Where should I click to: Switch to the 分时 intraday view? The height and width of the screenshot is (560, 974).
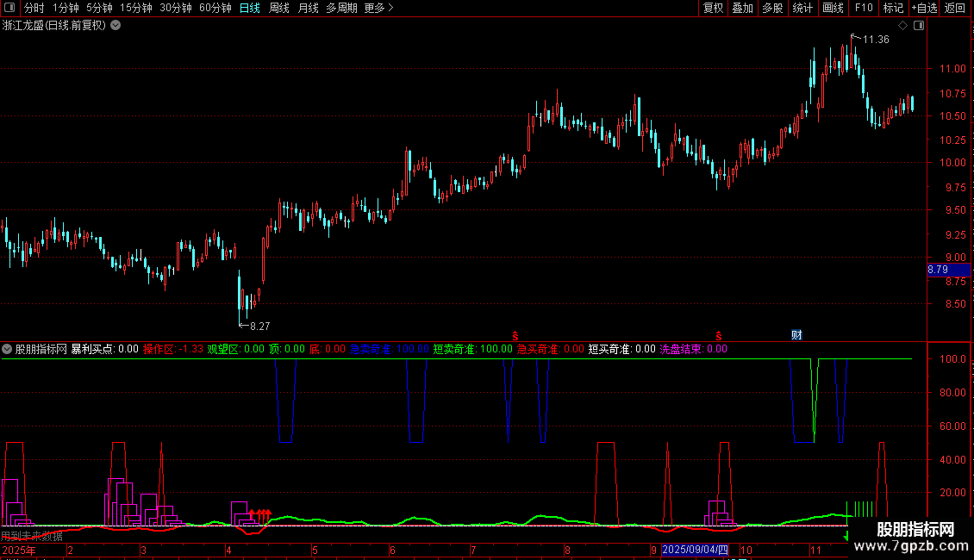(34, 8)
